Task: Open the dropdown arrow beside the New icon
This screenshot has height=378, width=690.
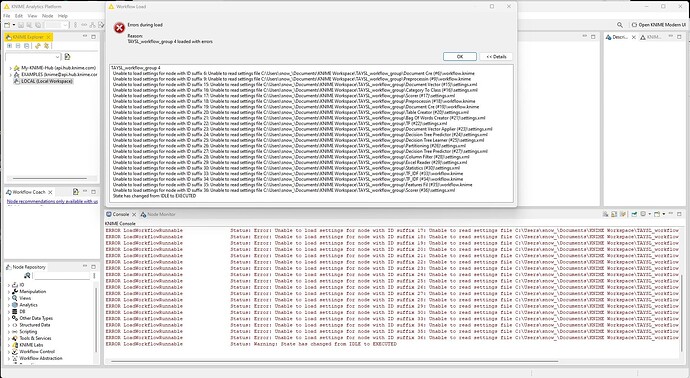Action: click(14, 25)
